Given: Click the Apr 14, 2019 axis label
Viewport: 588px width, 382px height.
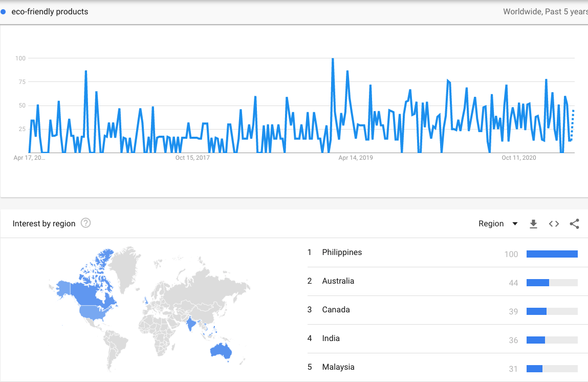Looking at the screenshot, I should click(356, 158).
